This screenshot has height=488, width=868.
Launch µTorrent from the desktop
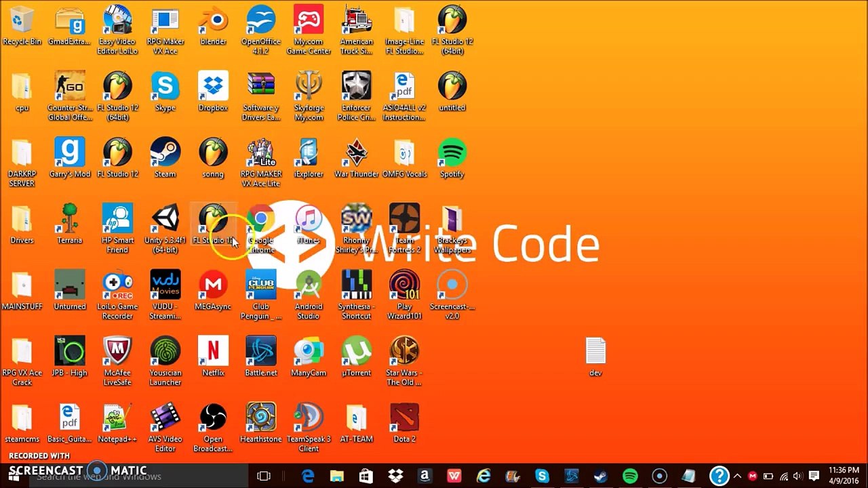357,357
